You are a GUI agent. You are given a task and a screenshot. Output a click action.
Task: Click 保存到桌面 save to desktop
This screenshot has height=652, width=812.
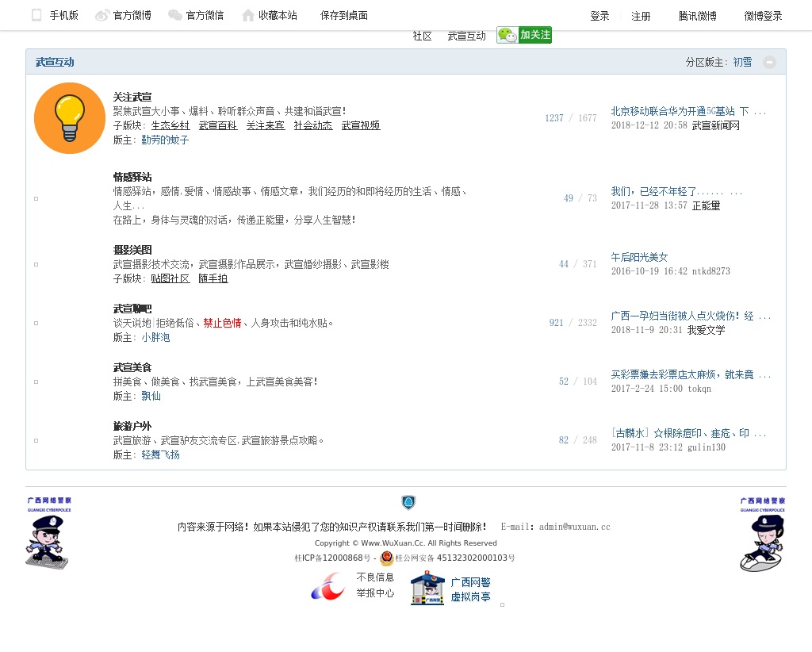pos(344,15)
